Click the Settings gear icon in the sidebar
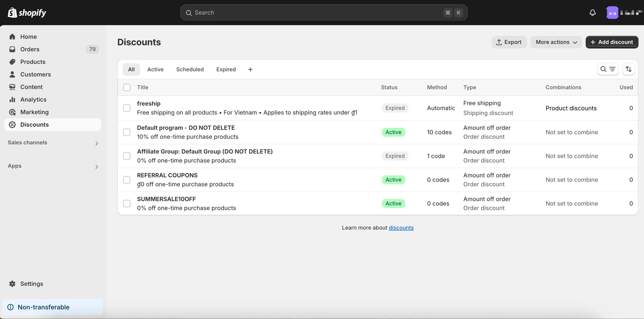Screen dimensions: 644x319 [12, 284]
